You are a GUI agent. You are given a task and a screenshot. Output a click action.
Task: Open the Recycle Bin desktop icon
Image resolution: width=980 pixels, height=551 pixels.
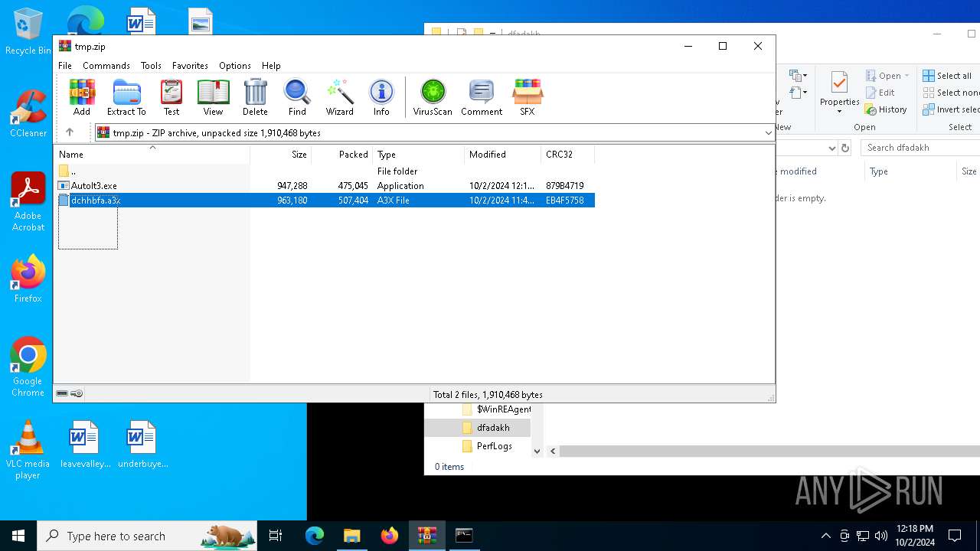coord(28,31)
